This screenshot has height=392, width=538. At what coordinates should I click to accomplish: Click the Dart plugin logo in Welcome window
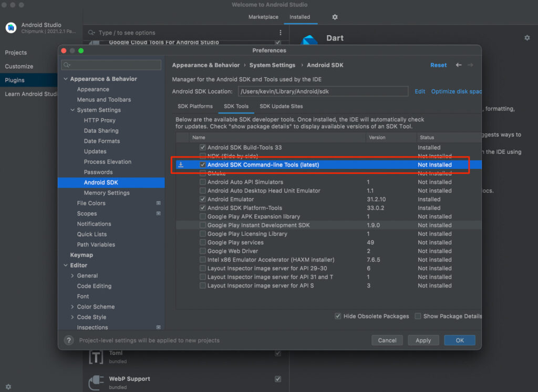tap(309, 40)
